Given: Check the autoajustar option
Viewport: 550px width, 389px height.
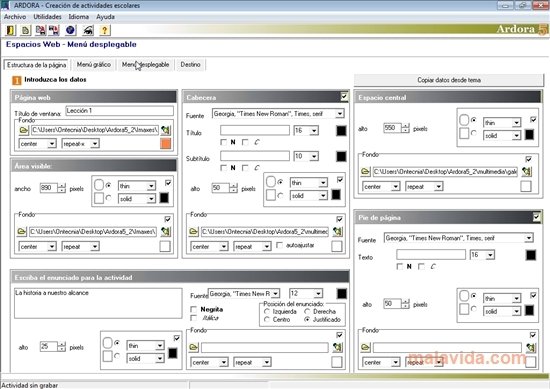Looking at the screenshot, I should point(279,245).
